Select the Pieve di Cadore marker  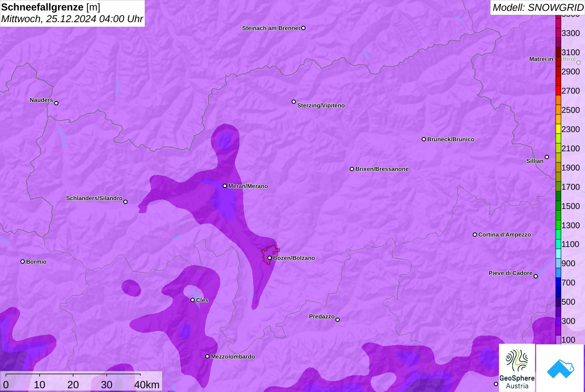click(x=536, y=276)
